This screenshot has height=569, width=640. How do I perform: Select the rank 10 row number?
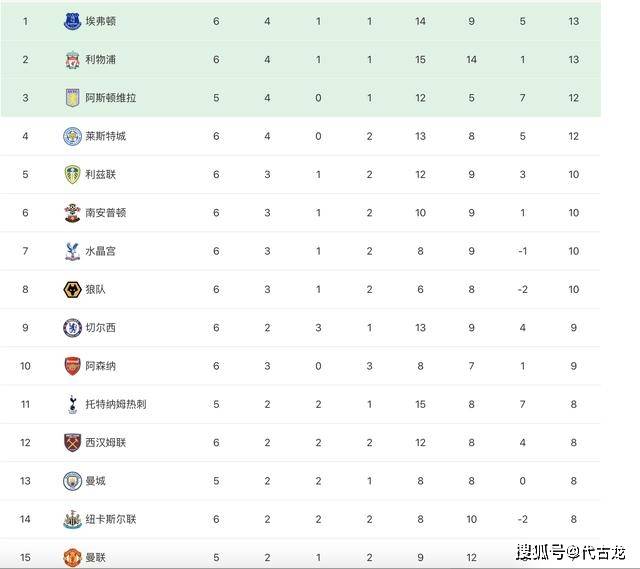[25, 366]
